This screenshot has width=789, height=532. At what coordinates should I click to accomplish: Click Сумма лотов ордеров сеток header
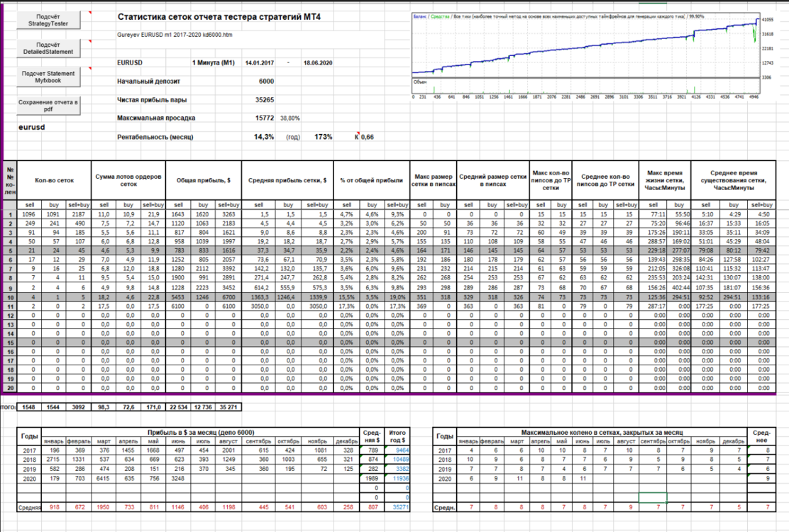[128, 180]
